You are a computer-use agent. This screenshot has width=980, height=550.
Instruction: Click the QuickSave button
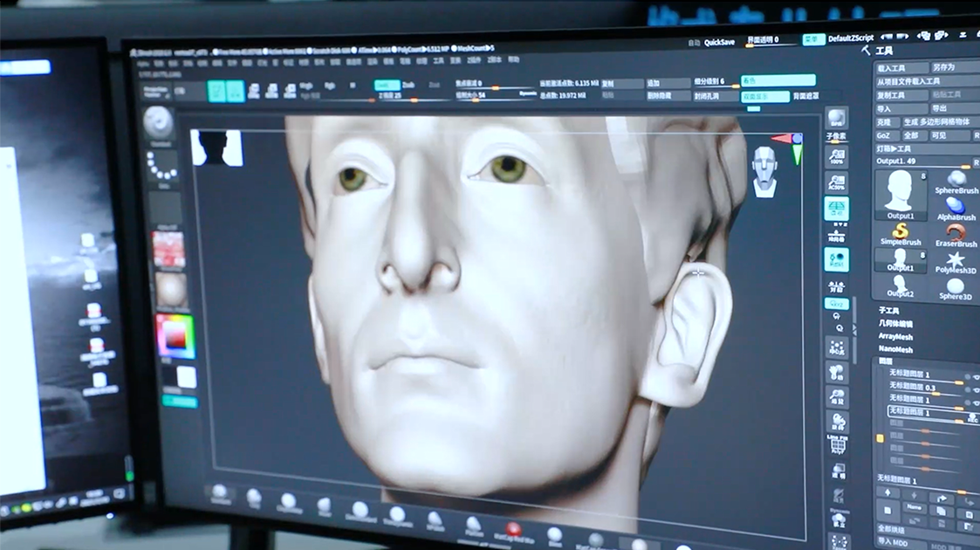pyautogui.click(x=719, y=43)
